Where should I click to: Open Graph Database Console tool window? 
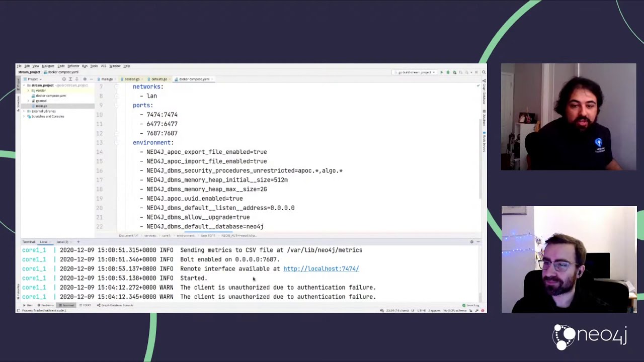[x=115, y=305]
